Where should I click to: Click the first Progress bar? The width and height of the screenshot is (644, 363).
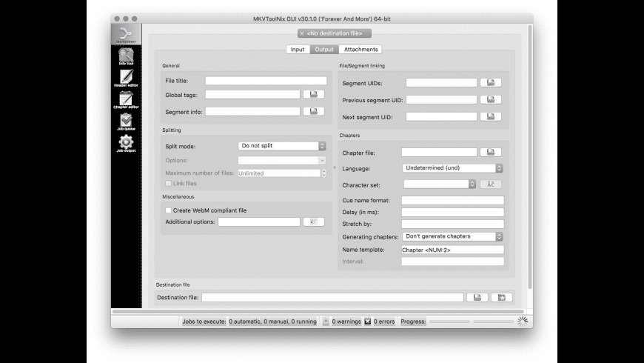pos(450,322)
